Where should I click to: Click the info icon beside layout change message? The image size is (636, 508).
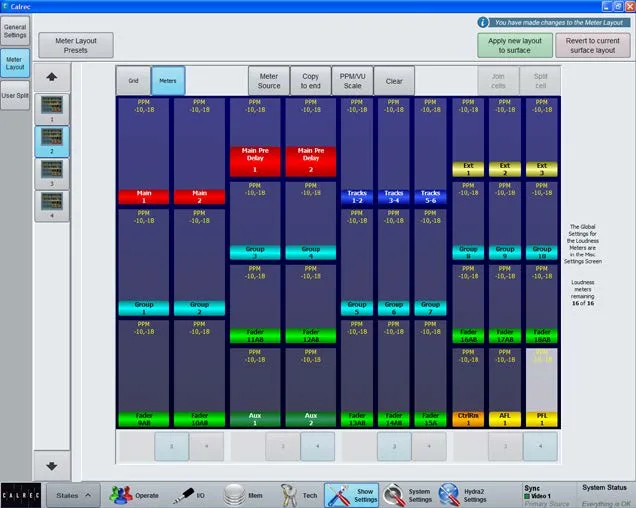[483, 22]
